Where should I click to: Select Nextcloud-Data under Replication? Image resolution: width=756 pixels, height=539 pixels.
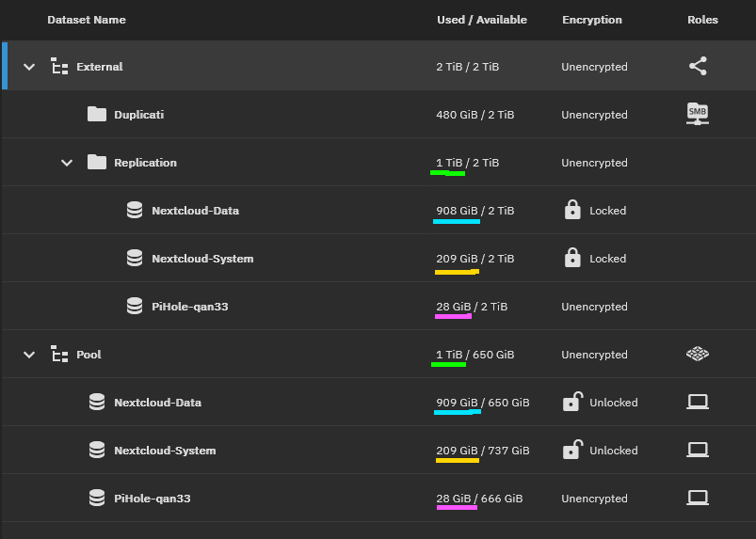[x=195, y=211]
